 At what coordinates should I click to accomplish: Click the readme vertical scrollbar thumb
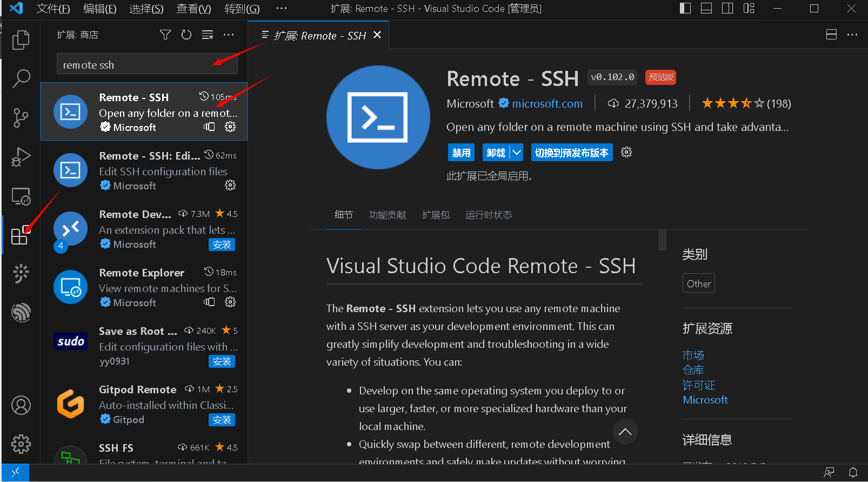pyautogui.click(x=662, y=240)
